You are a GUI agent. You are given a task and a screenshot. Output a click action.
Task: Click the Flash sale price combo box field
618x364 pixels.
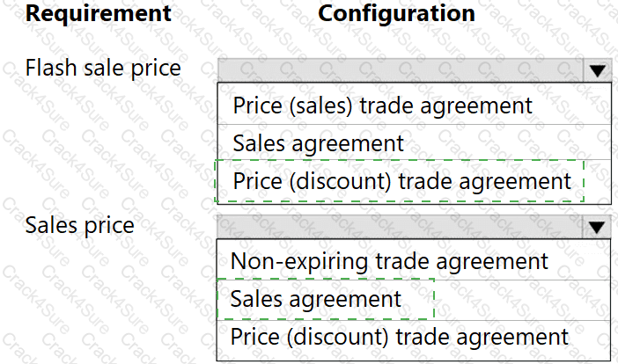[400, 71]
